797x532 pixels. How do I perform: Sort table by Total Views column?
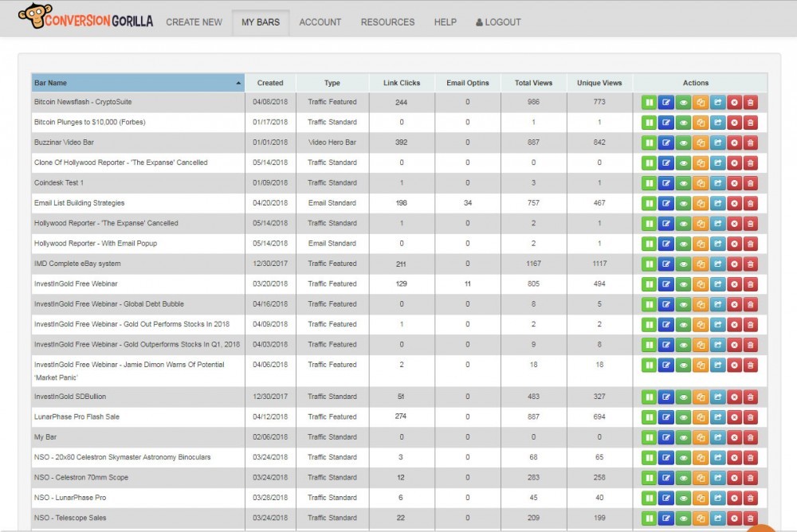(533, 83)
